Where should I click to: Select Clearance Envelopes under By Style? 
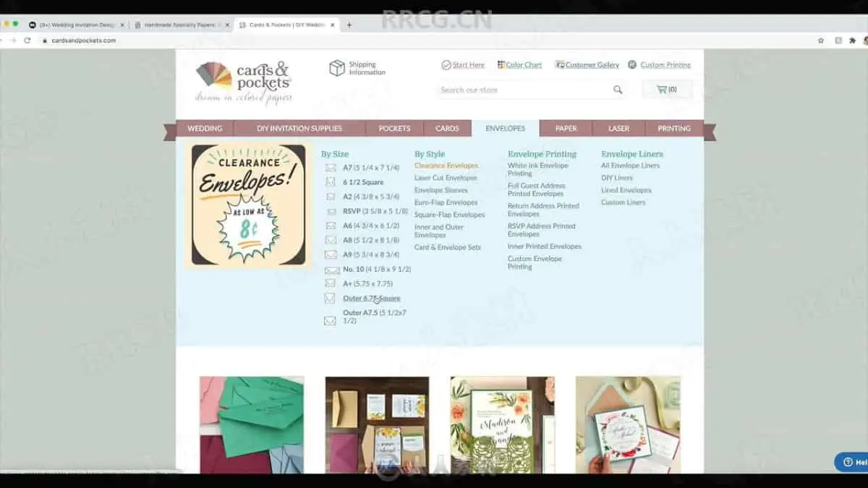[446, 166]
